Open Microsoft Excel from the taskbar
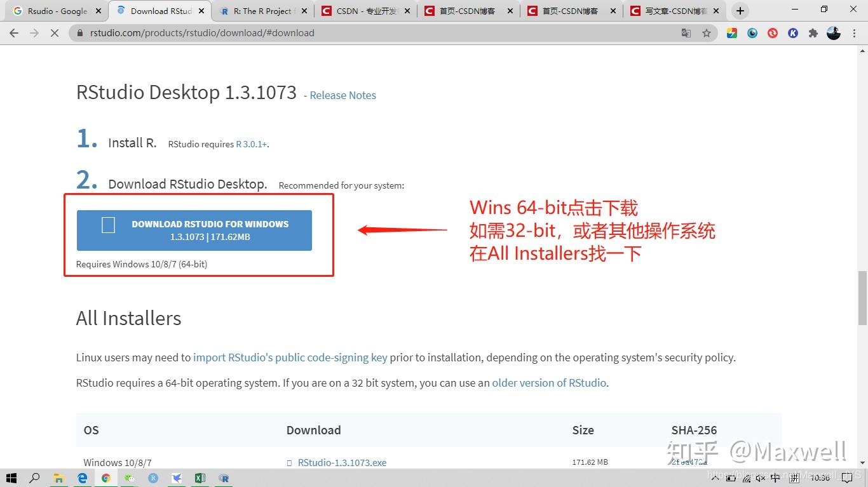This screenshot has width=868, height=487. [x=200, y=478]
